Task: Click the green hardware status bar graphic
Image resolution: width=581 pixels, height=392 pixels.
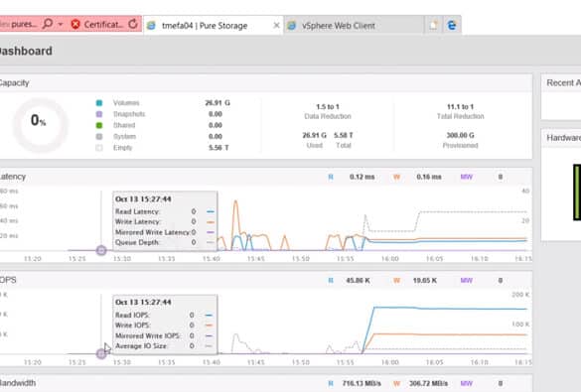Action: [x=577, y=193]
